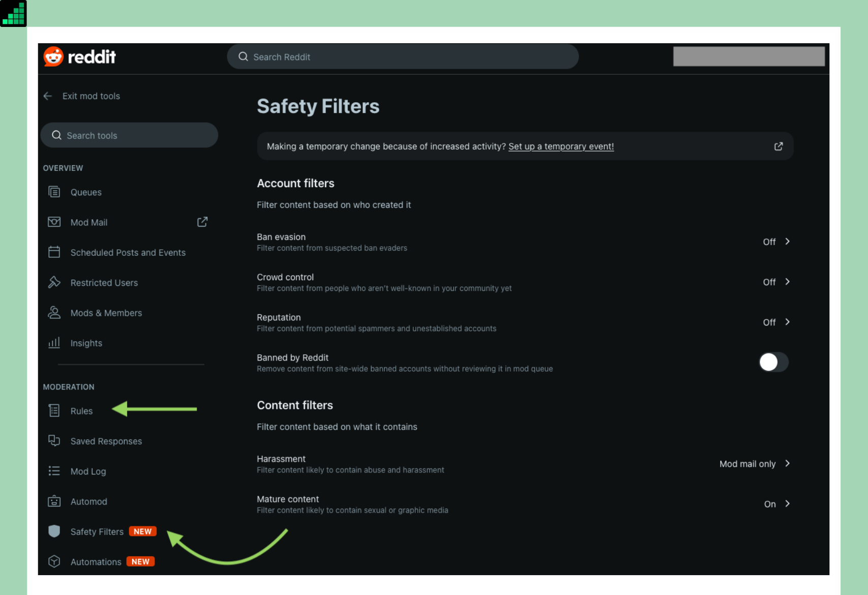Click the Harassment row title
Viewport: 868px width, 595px height.
pos(281,459)
